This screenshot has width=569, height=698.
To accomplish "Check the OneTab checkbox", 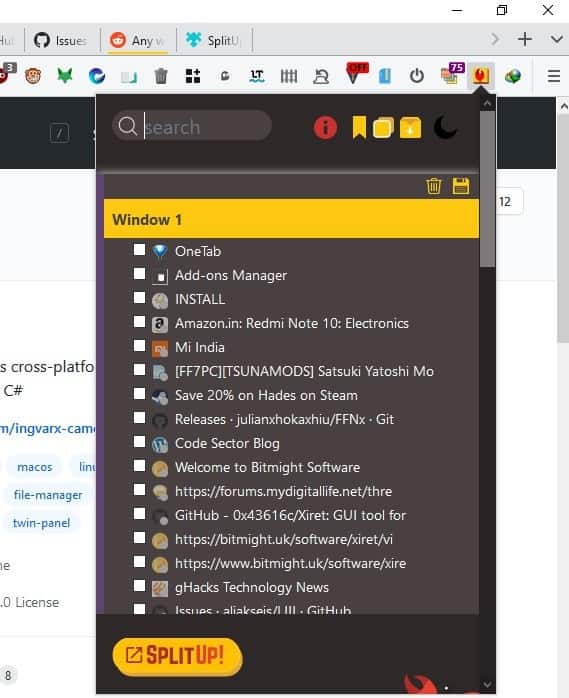I will coord(139,249).
